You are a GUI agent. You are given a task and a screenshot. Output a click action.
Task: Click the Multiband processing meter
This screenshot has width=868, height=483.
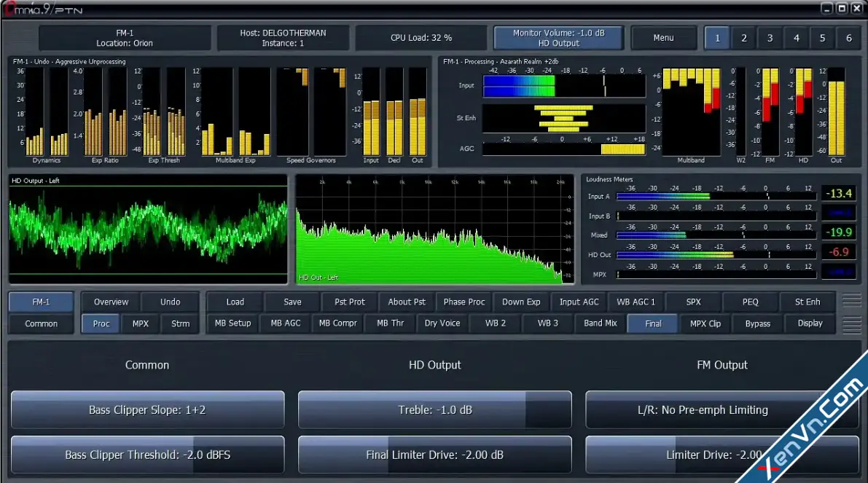[692, 111]
